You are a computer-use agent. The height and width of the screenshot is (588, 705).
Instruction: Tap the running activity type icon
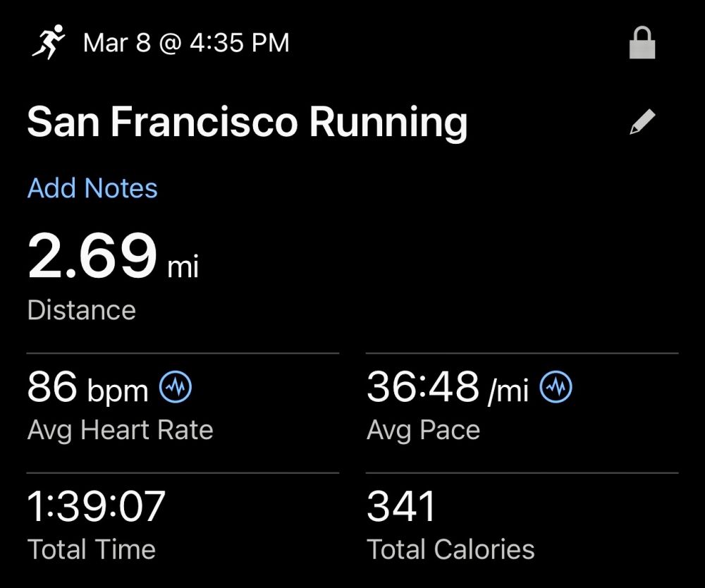[48, 42]
